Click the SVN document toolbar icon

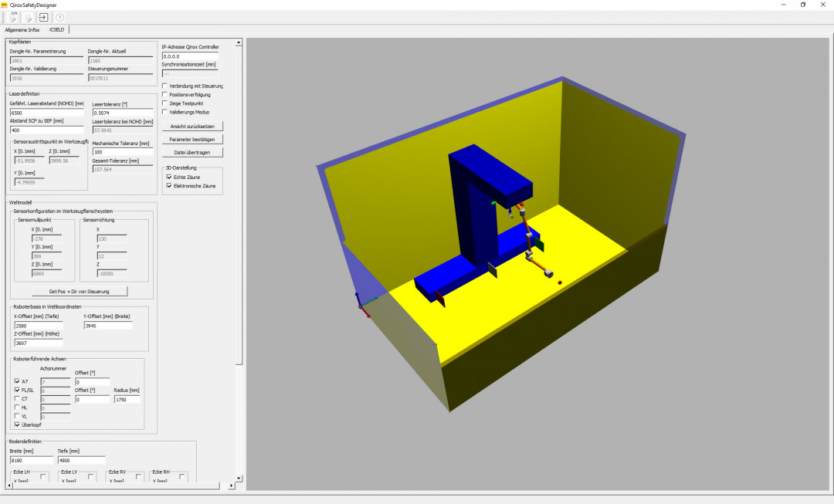tap(13, 17)
